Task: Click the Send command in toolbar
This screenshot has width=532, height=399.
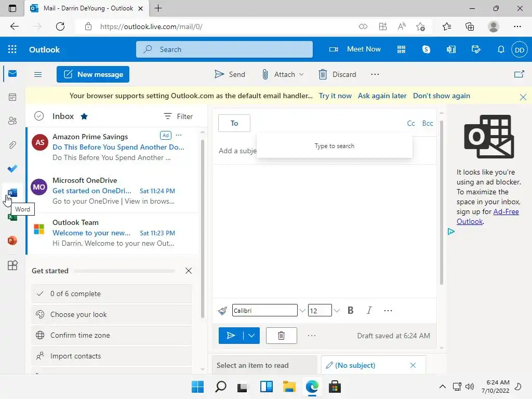Action: 230,74
